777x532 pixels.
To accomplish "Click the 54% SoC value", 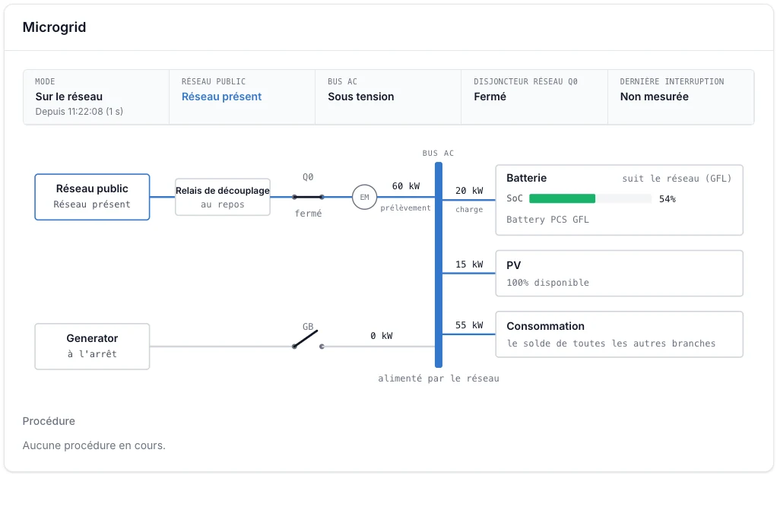I will click(667, 199).
